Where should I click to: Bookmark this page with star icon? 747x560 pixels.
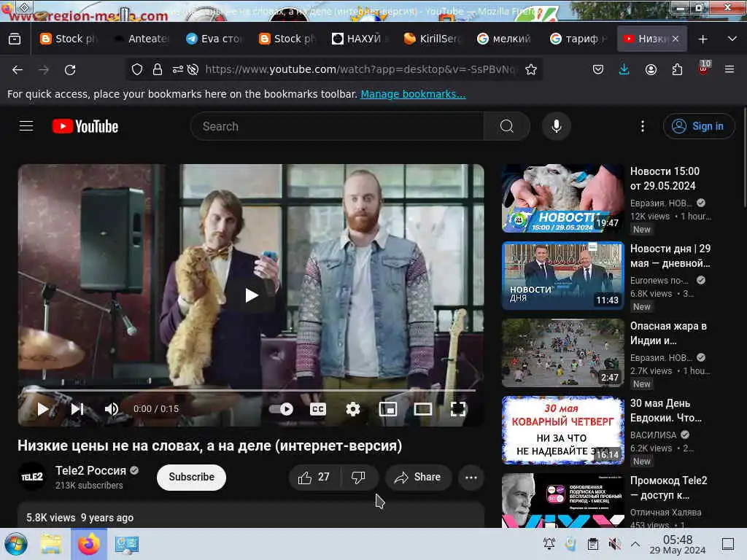(531, 69)
